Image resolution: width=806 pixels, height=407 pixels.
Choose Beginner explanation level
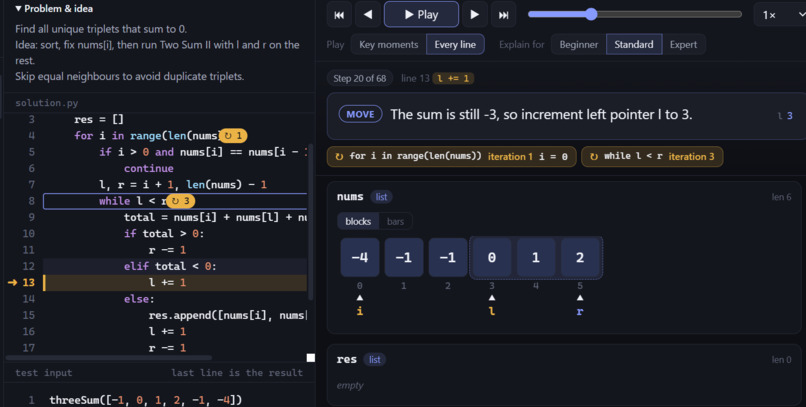579,44
